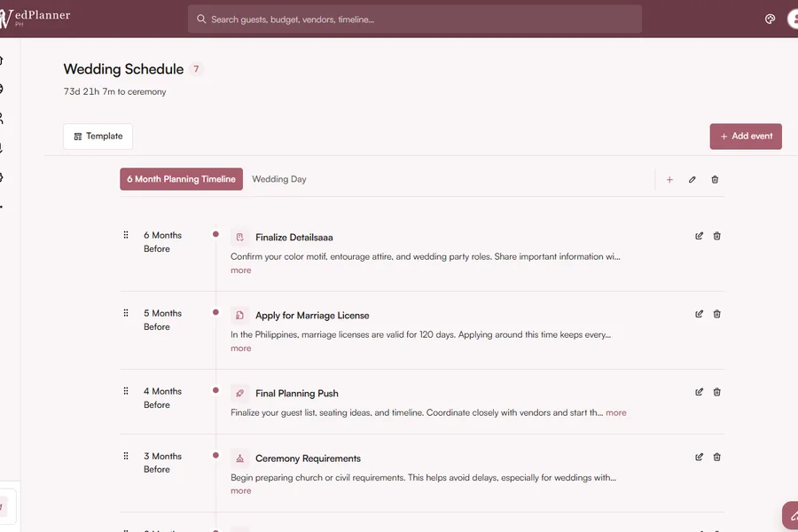
Task: Open the theme palette icon in header
Action: pos(770,20)
